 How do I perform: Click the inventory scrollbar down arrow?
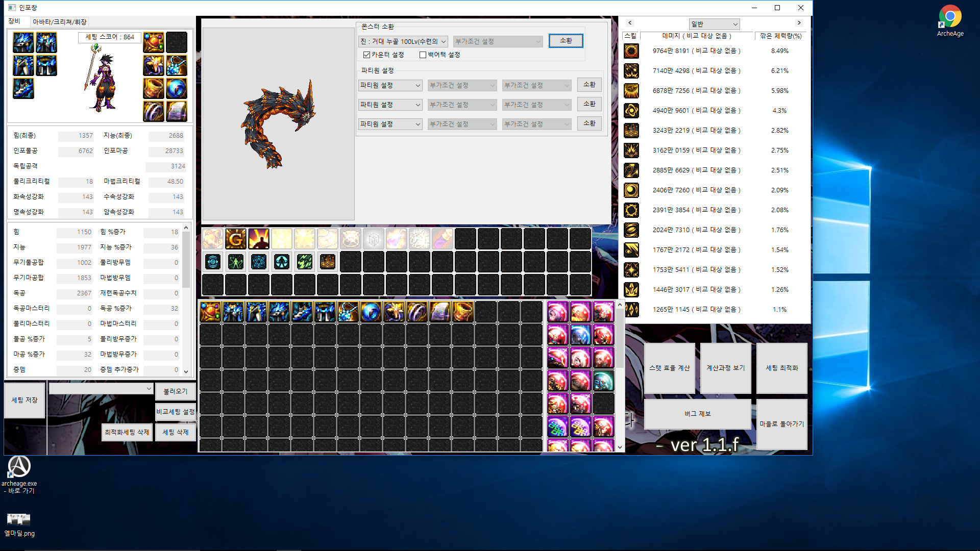(620, 447)
